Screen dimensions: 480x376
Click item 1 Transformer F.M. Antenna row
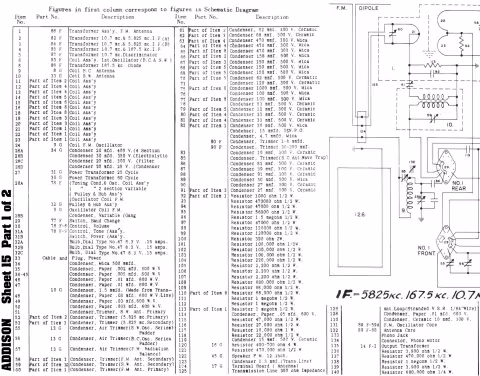tap(95, 31)
